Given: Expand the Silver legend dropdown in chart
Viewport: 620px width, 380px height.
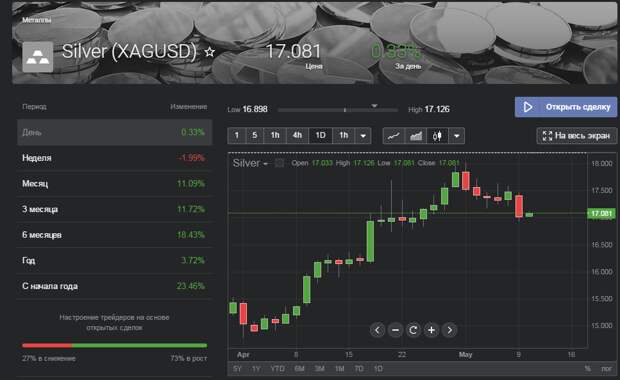Looking at the screenshot, I should click(x=266, y=164).
